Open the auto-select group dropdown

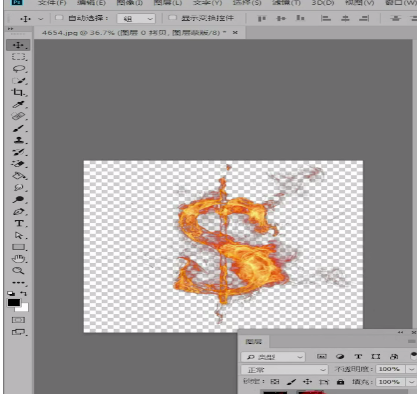point(136,19)
